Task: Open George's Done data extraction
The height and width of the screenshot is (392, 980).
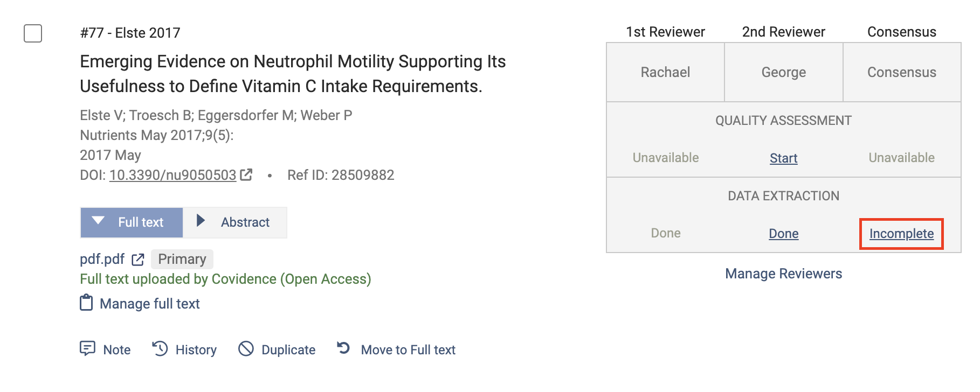Action: click(783, 233)
